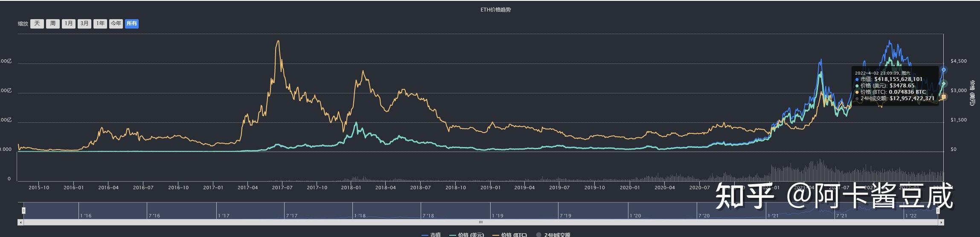Grab the navigator's left range handle
The height and width of the screenshot is (237, 980).
[24, 210]
